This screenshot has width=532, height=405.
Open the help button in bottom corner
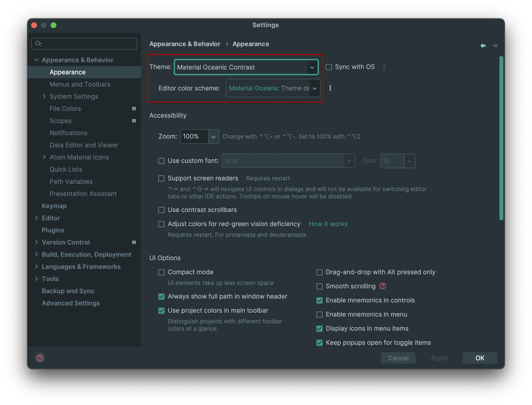[x=40, y=358]
